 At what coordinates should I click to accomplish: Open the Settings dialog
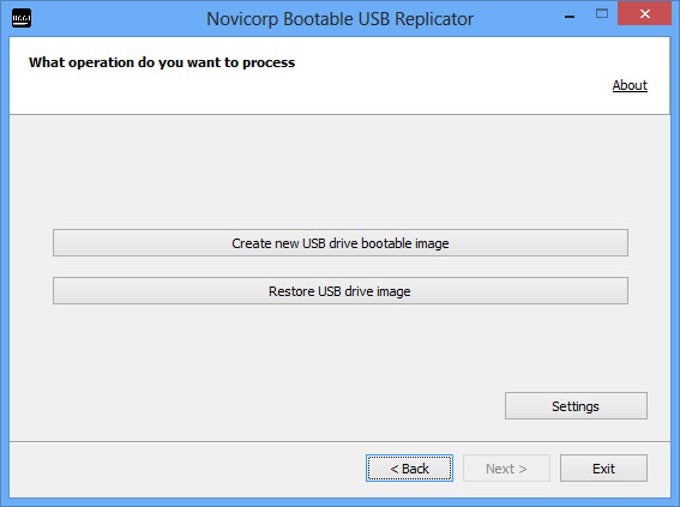tap(575, 406)
